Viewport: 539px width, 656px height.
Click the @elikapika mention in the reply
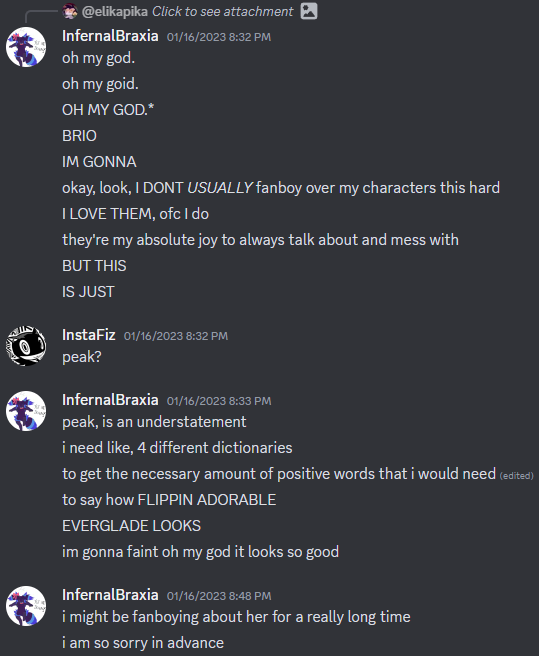115,11
